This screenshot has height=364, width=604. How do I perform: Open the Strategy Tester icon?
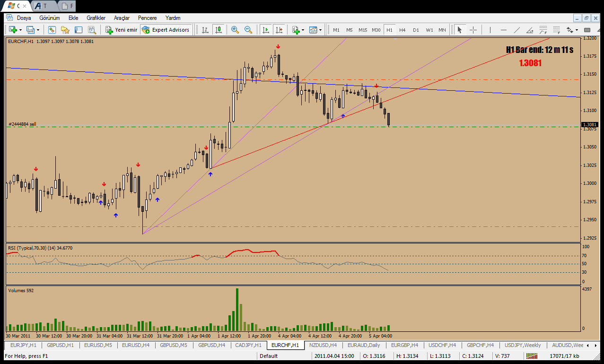coord(92,30)
